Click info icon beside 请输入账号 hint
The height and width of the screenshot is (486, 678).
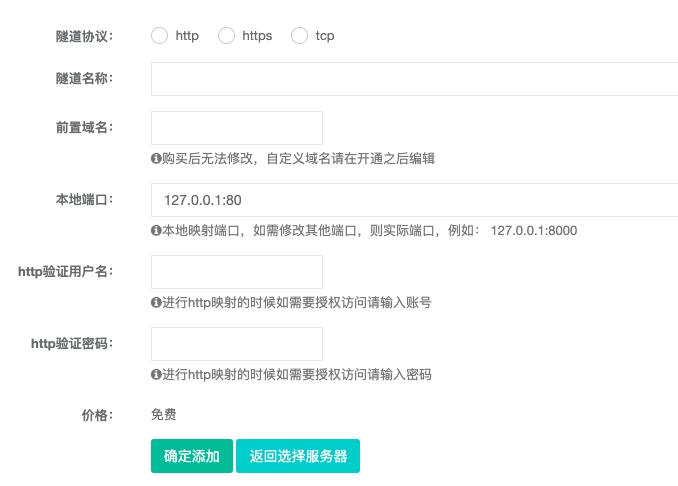[x=156, y=302]
